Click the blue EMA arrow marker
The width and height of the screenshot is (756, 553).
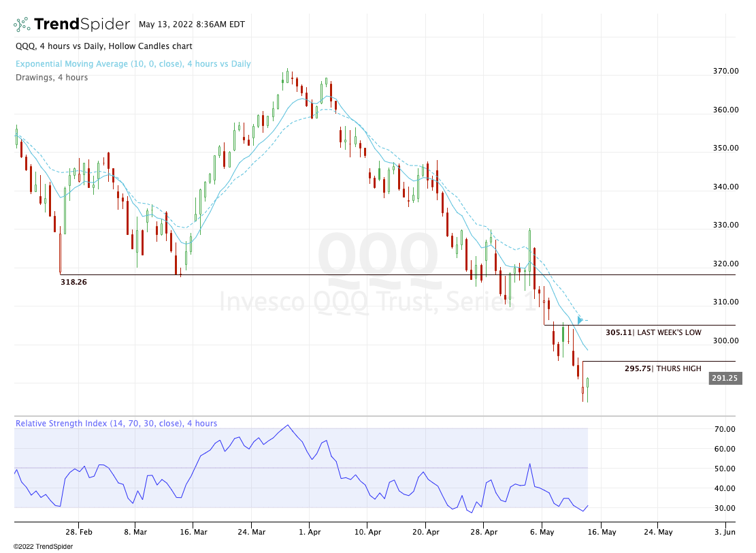point(580,320)
